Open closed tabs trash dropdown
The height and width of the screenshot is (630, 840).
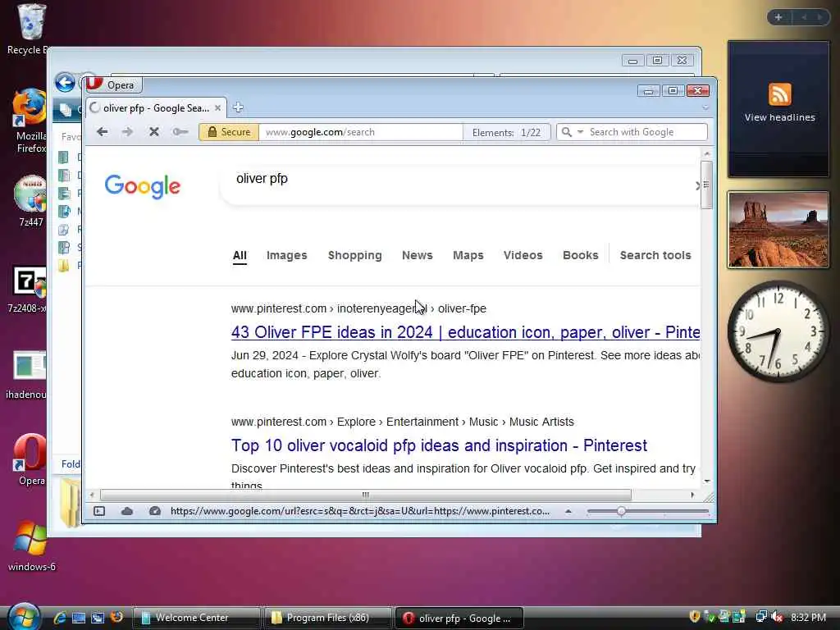click(x=705, y=107)
